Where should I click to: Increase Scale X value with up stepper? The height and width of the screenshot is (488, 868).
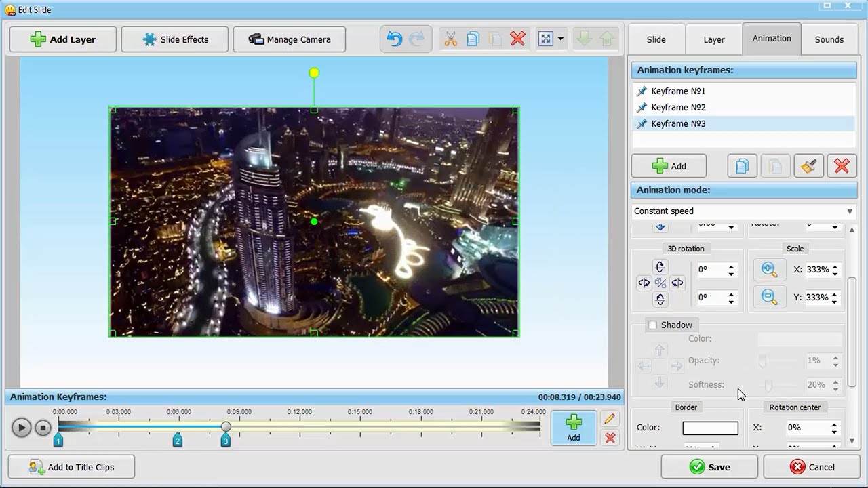(x=835, y=266)
